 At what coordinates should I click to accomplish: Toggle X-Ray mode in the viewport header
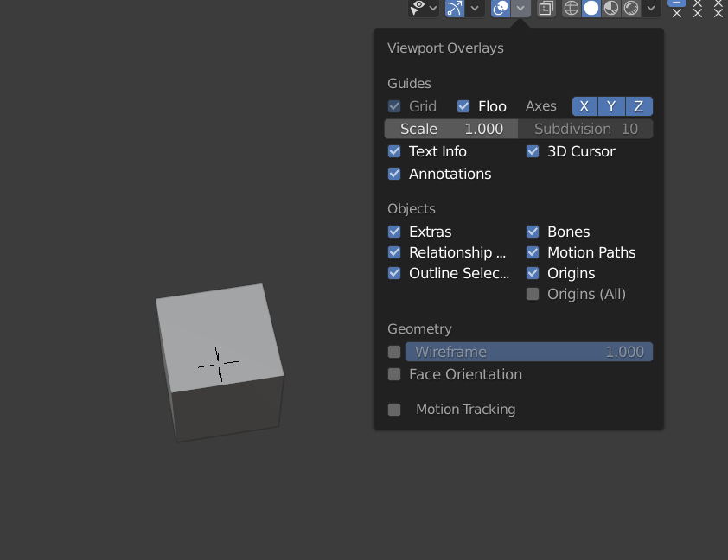click(x=546, y=8)
